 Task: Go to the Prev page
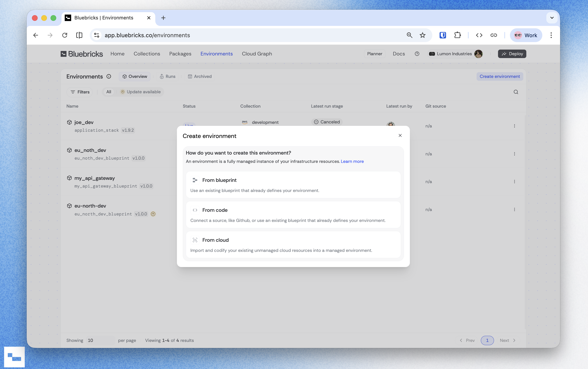pyautogui.click(x=467, y=340)
